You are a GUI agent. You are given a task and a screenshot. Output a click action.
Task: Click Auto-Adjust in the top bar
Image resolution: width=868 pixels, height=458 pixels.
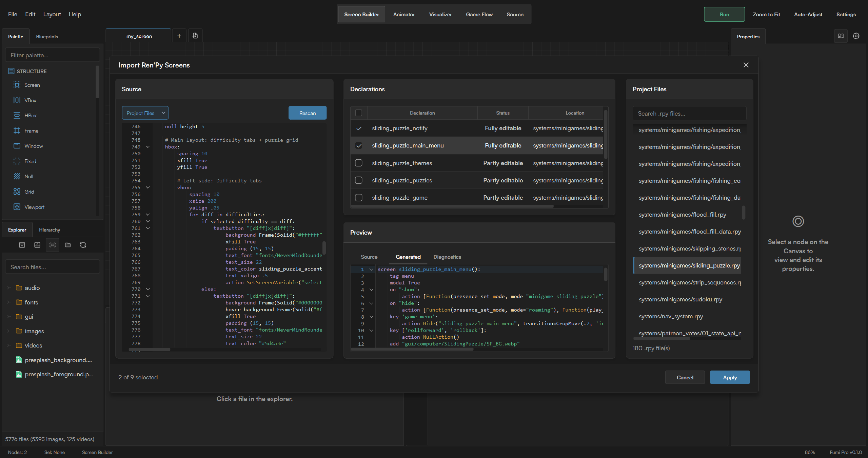pyautogui.click(x=808, y=15)
